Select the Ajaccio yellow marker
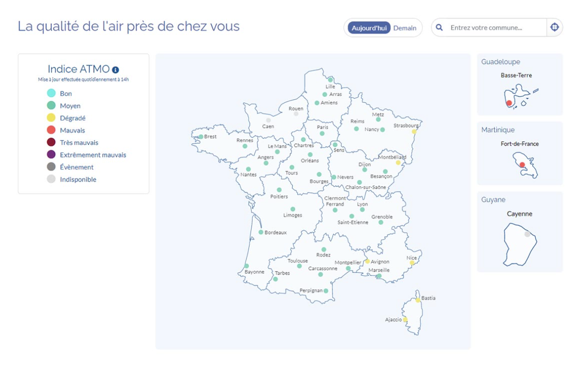Image resolution: width=588 pixels, height=365 pixels. pyautogui.click(x=405, y=319)
